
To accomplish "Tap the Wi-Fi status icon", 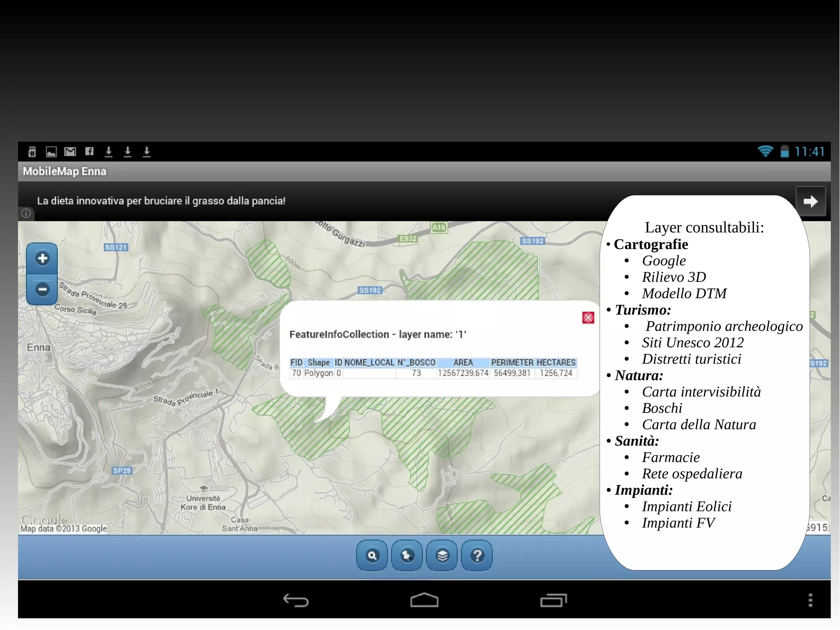I will tap(765, 151).
